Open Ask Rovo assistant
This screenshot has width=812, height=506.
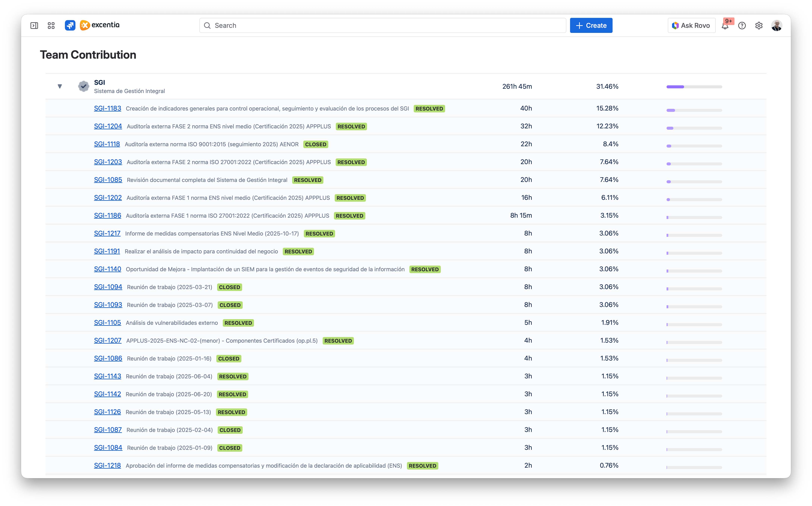tap(691, 25)
